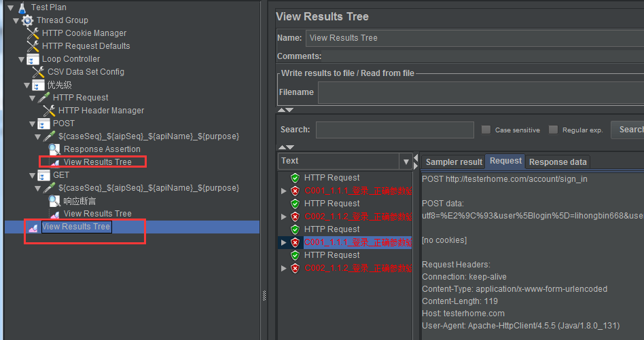Enable the Case sensitive checkbox

click(486, 130)
